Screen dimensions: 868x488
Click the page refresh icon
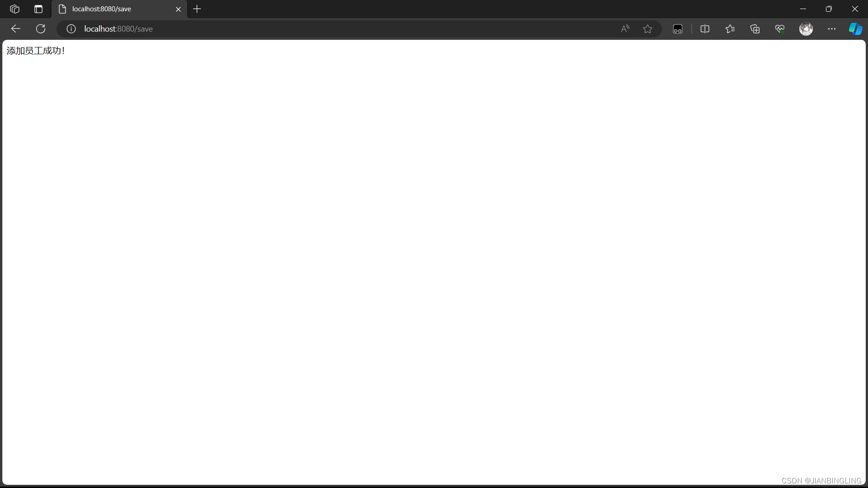click(x=40, y=28)
